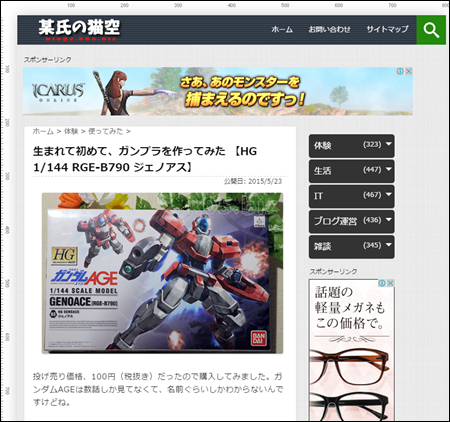Click the publish date 2015/5/23
Viewport: 450px width, 422px height.
click(253, 181)
